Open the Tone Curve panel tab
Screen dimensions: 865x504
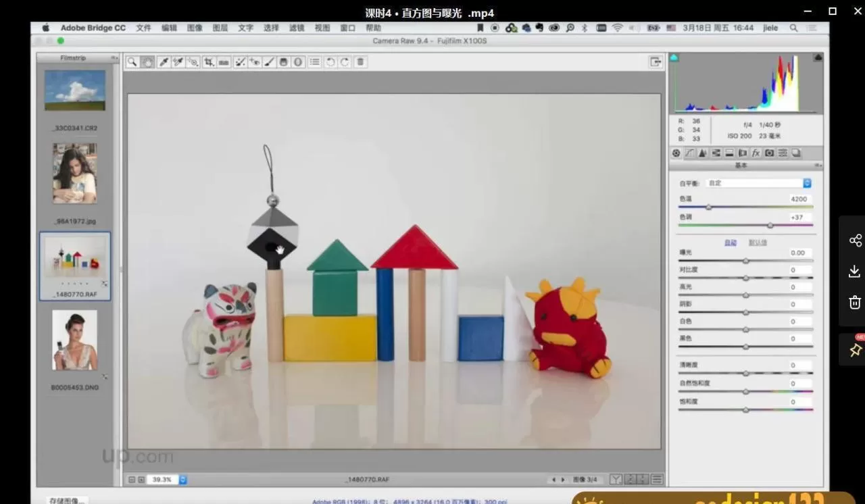(x=689, y=153)
